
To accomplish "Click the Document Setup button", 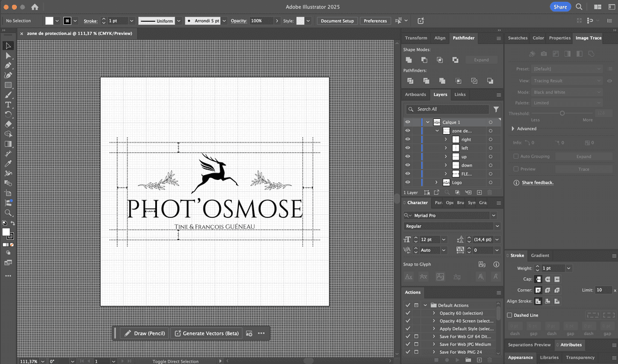I will pos(337,21).
